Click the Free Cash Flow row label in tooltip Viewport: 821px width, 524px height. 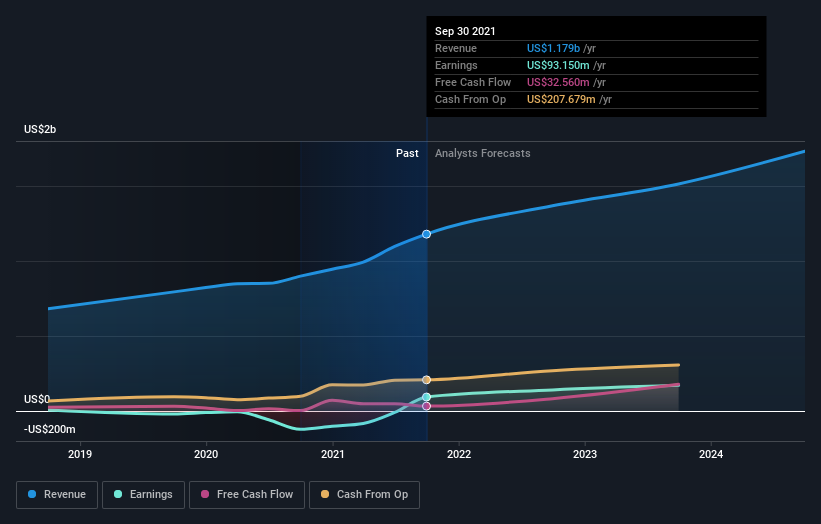pos(473,82)
